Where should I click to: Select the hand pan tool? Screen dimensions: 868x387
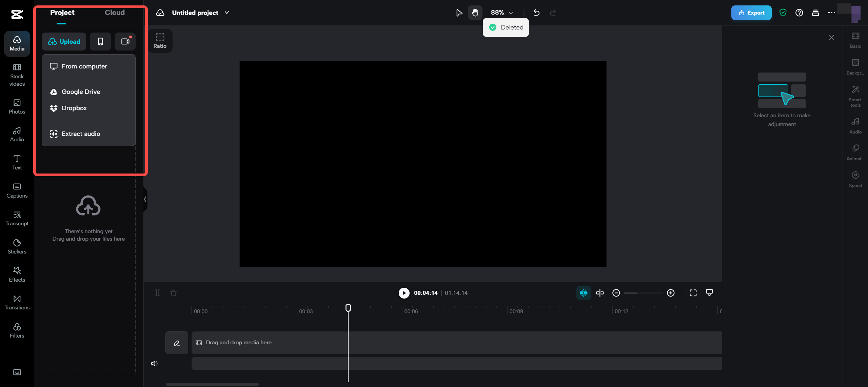pyautogui.click(x=475, y=13)
